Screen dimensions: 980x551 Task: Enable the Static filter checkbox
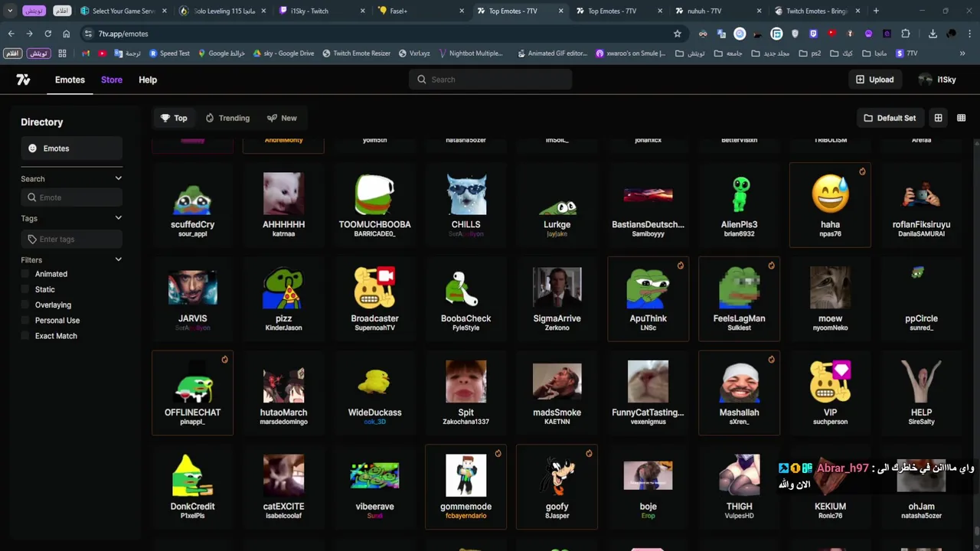[25, 289]
